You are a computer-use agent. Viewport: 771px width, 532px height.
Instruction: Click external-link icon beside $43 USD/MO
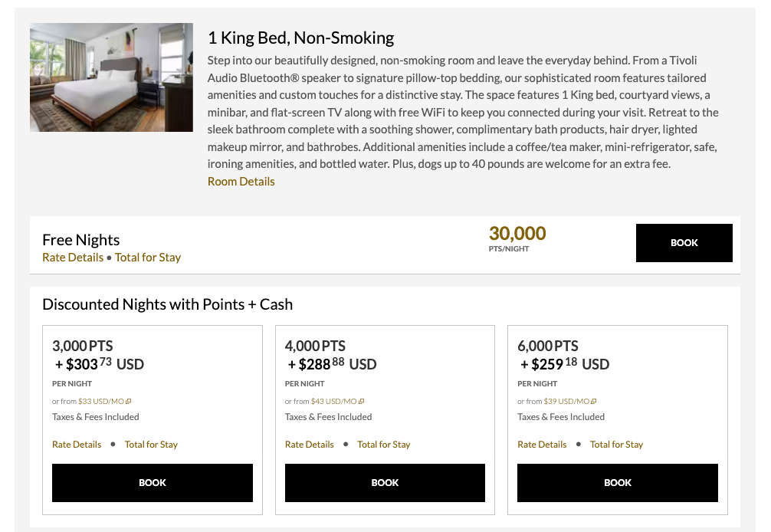tap(361, 401)
